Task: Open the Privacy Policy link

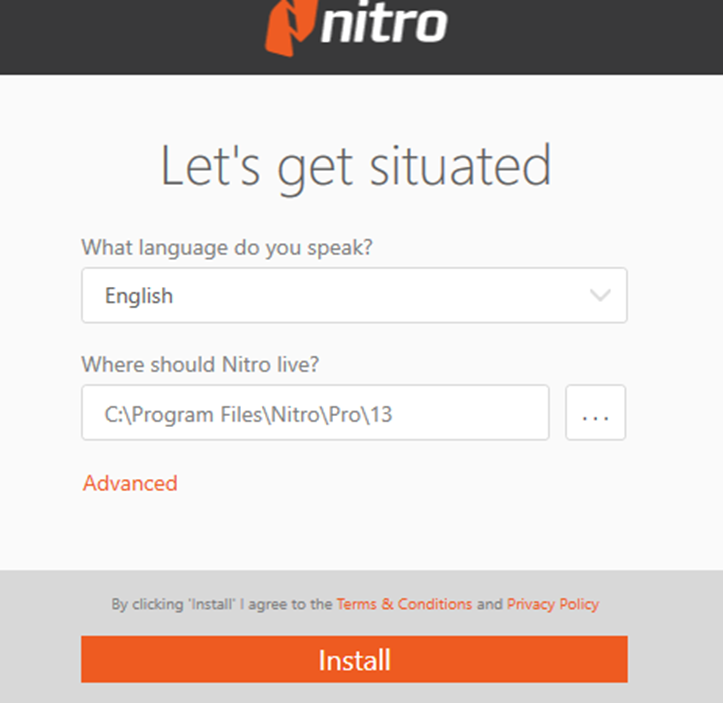Action: [553, 604]
